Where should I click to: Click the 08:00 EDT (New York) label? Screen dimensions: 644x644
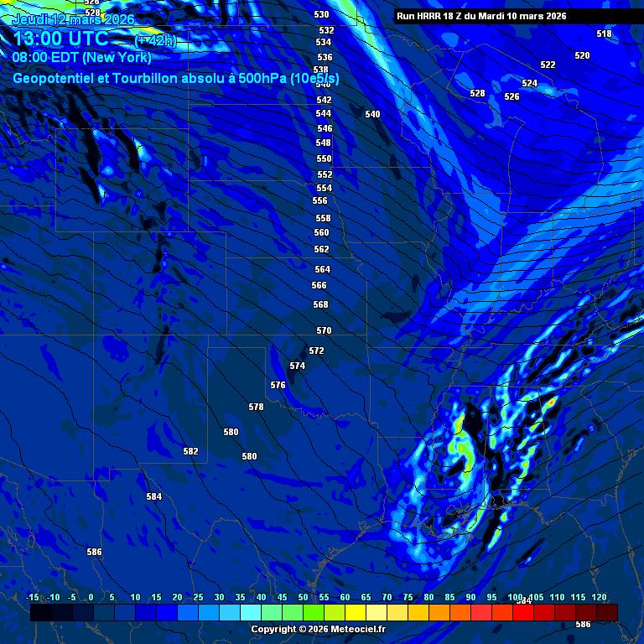[x=81, y=58]
